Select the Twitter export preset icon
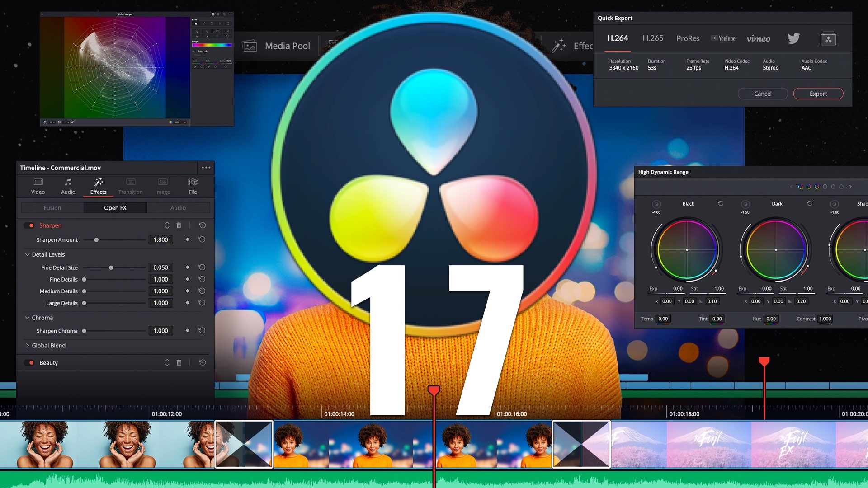 tap(793, 38)
